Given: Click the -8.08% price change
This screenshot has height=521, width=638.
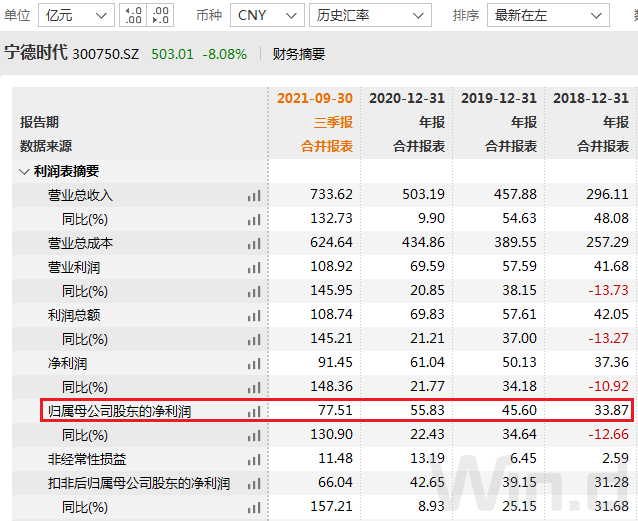Looking at the screenshot, I should click(x=225, y=54).
